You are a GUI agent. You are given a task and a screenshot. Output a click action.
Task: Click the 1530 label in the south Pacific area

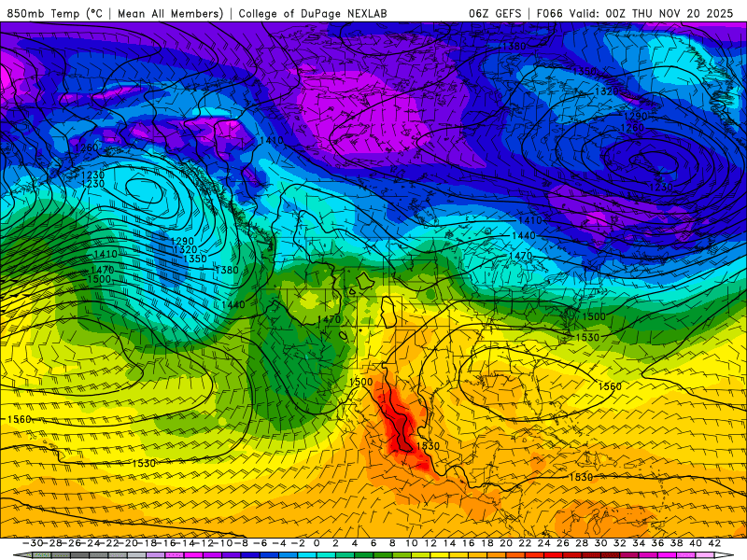[x=144, y=463]
